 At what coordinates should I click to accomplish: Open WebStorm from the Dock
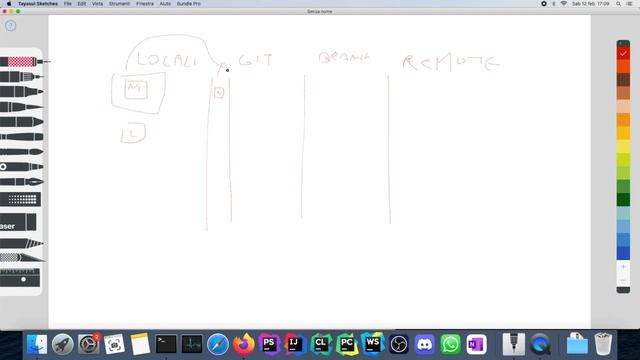click(373, 344)
